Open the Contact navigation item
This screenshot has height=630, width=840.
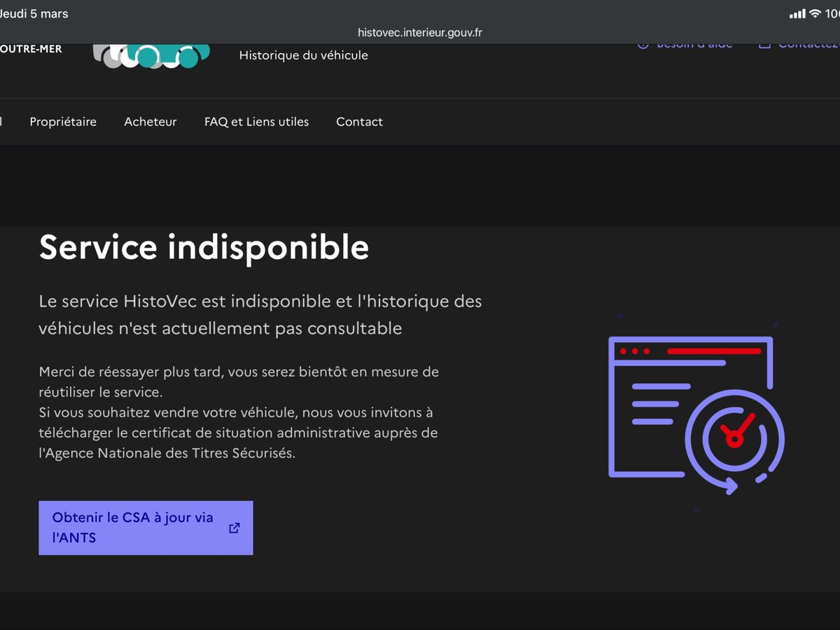click(x=359, y=122)
